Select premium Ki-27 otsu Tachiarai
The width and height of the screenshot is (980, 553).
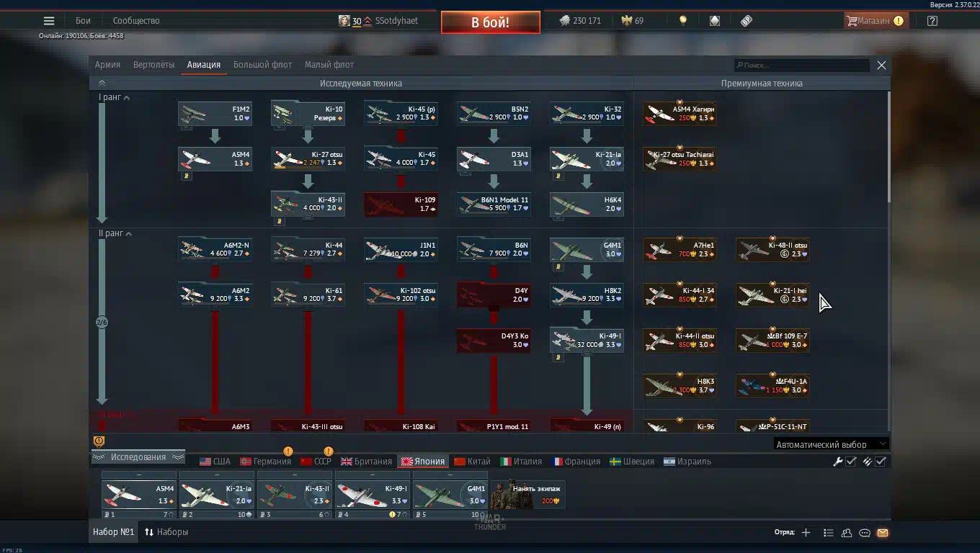(x=680, y=159)
